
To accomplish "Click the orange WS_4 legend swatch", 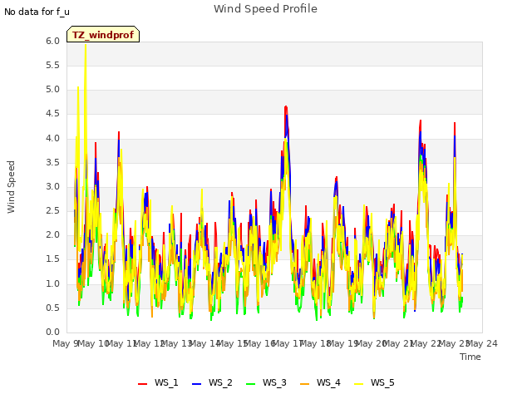I will click(305, 384).
